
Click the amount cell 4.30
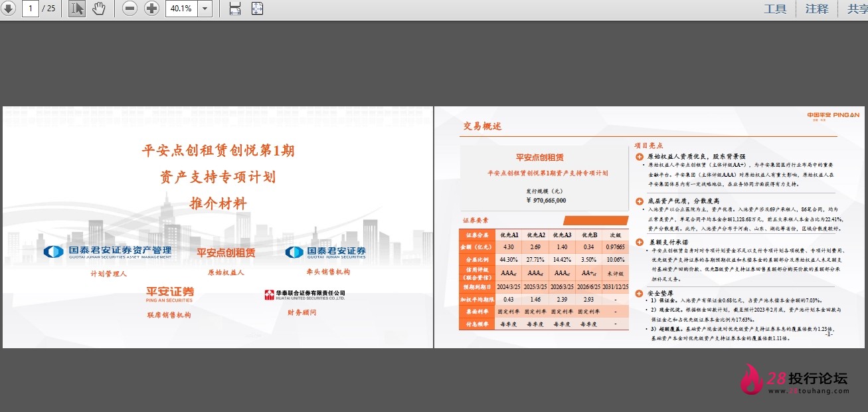pos(509,247)
